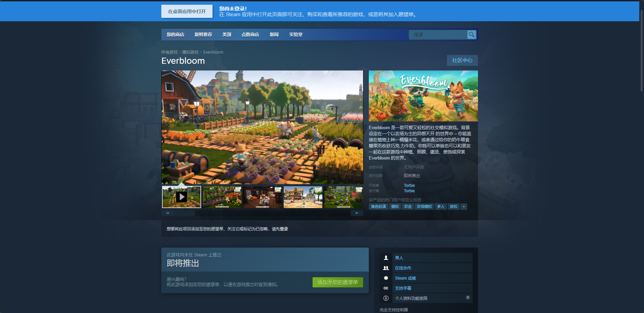The height and width of the screenshot is (313, 644).
Task: Click Everbloom breadcrumb link
Action: pos(213,52)
